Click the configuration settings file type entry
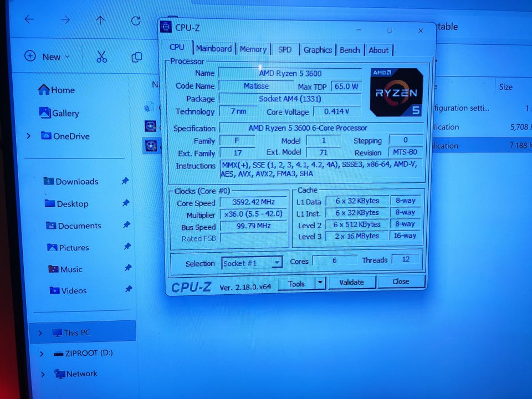This screenshot has width=532, height=399. (x=462, y=108)
